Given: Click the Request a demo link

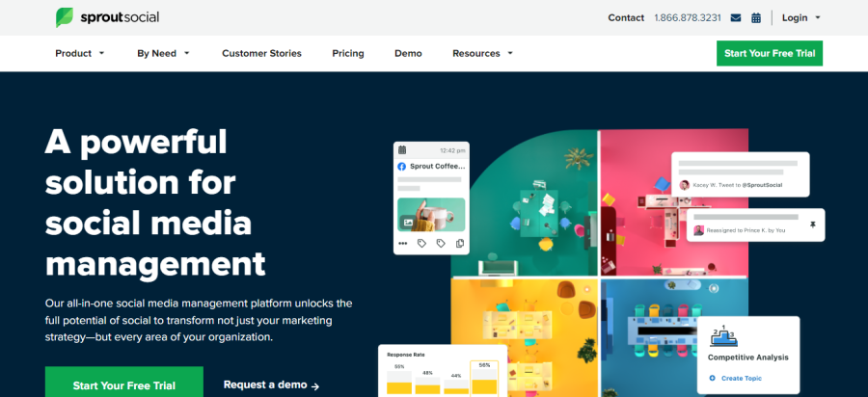Looking at the screenshot, I should pyautogui.click(x=271, y=384).
